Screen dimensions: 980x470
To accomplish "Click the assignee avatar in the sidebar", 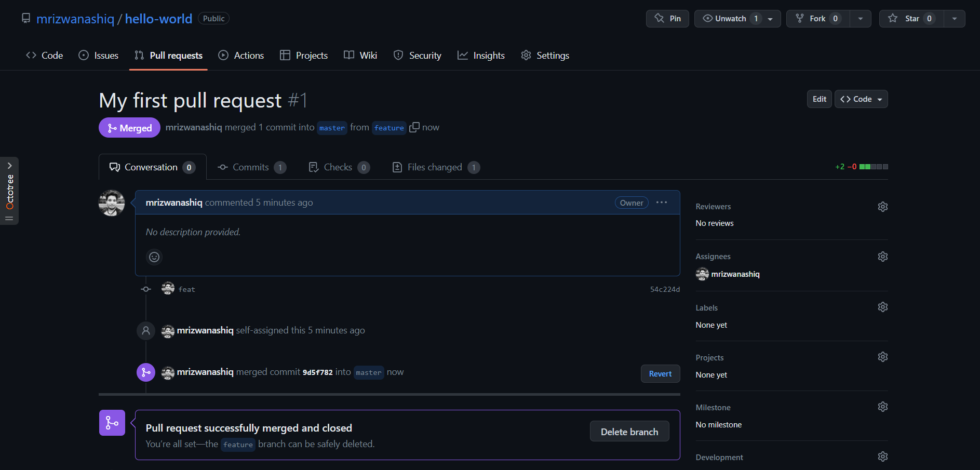I will pyautogui.click(x=702, y=274).
